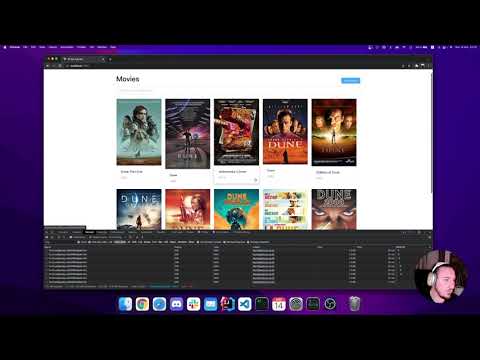Open Finder from the dock
This screenshot has width=480, height=360.
click(x=125, y=304)
